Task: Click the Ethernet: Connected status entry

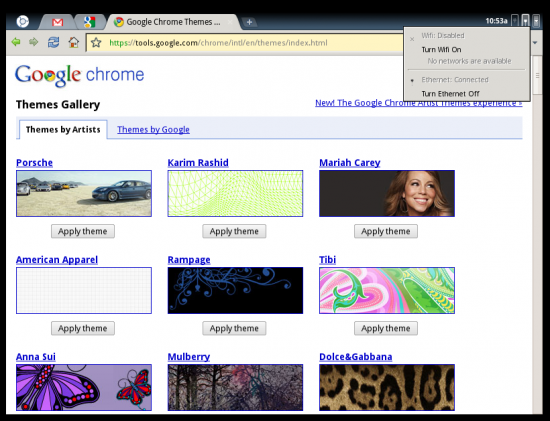Action: [x=455, y=80]
